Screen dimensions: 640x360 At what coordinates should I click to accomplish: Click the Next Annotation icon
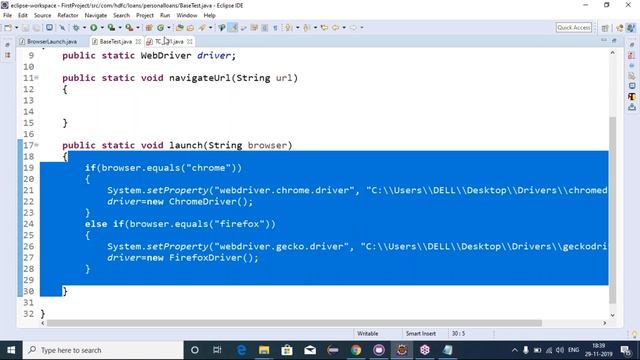click(289, 28)
